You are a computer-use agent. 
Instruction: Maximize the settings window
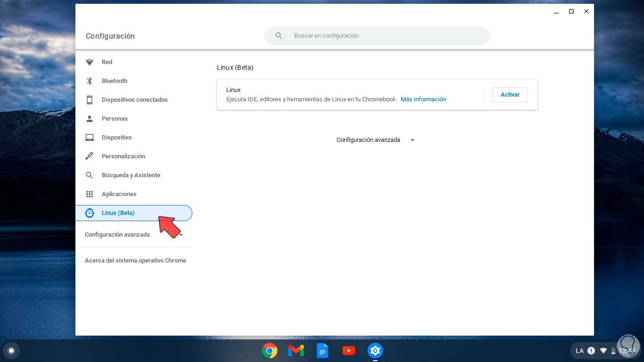pyautogui.click(x=571, y=11)
